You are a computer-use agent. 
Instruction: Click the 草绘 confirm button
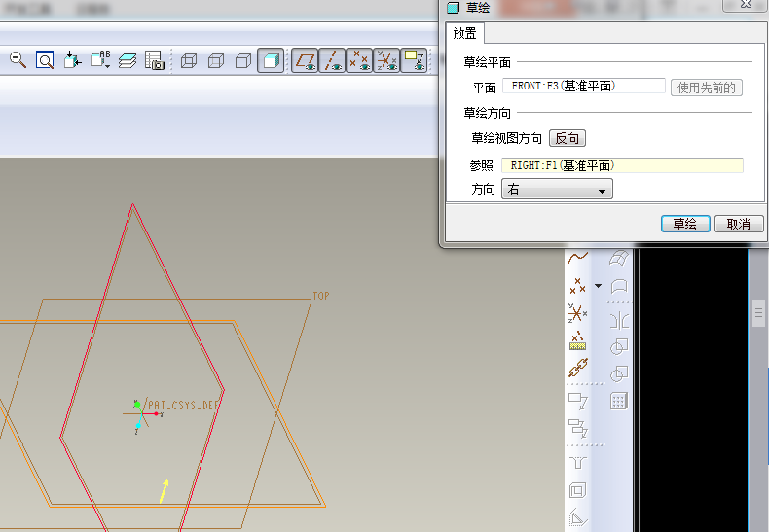685,224
